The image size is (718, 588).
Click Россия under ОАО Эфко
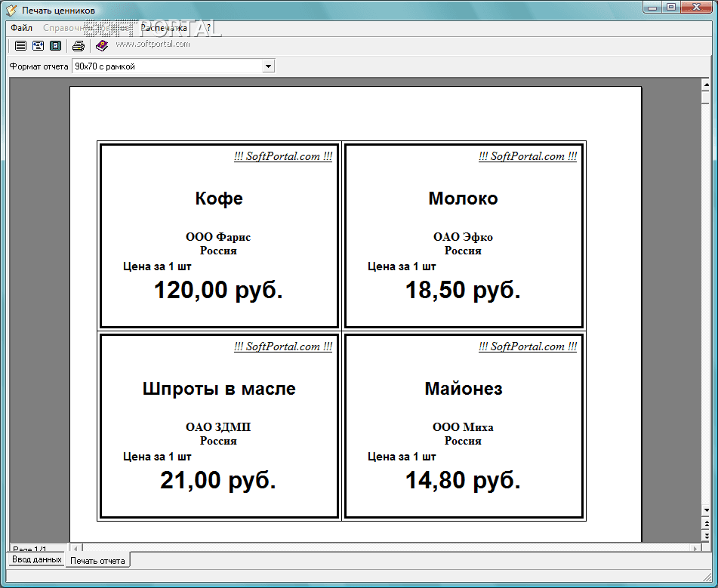coord(463,251)
